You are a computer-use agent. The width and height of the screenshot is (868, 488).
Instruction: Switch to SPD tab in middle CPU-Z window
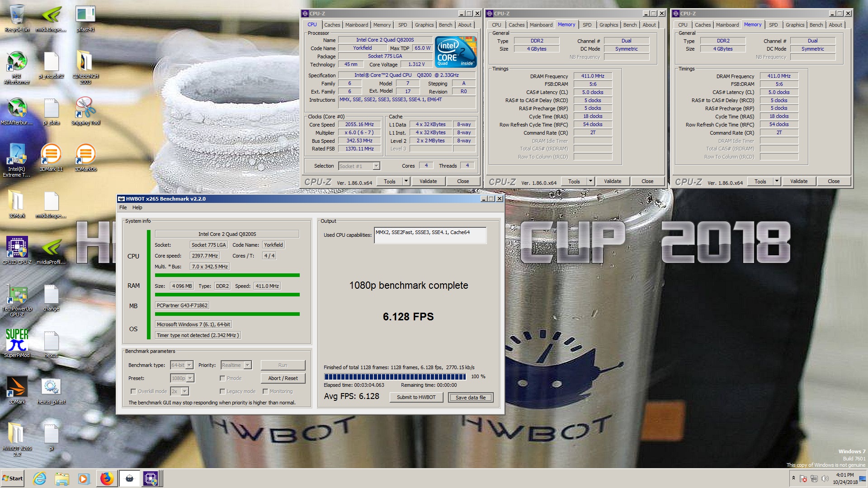pyautogui.click(x=587, y=25)
